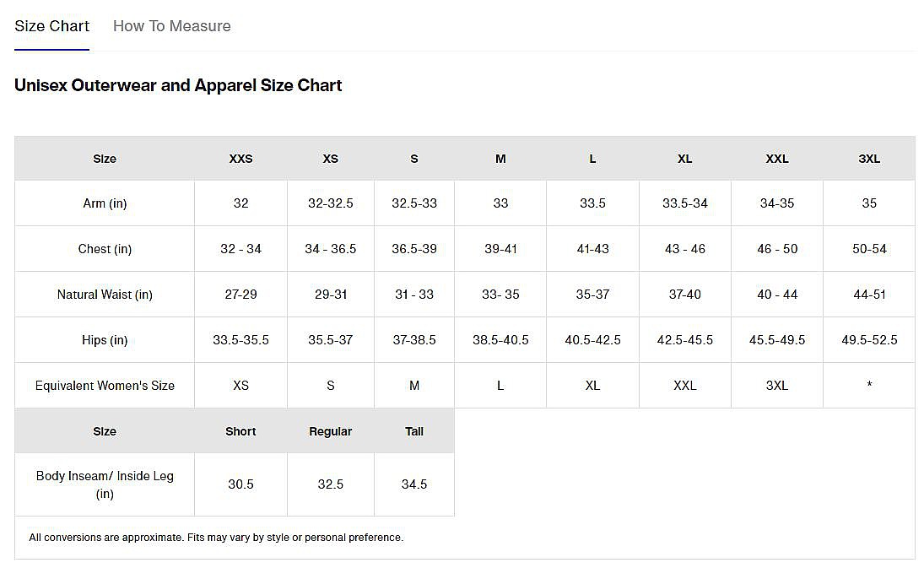This screenshot has width=924, height=568.
Task: Click the Short inseam column header
Action: click(x=240, y=431)
